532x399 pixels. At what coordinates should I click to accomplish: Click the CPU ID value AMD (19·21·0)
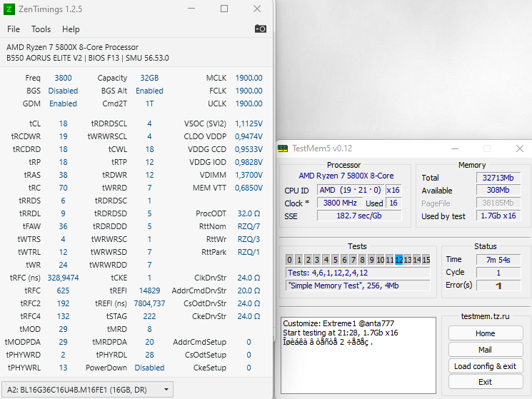(350, 190)
